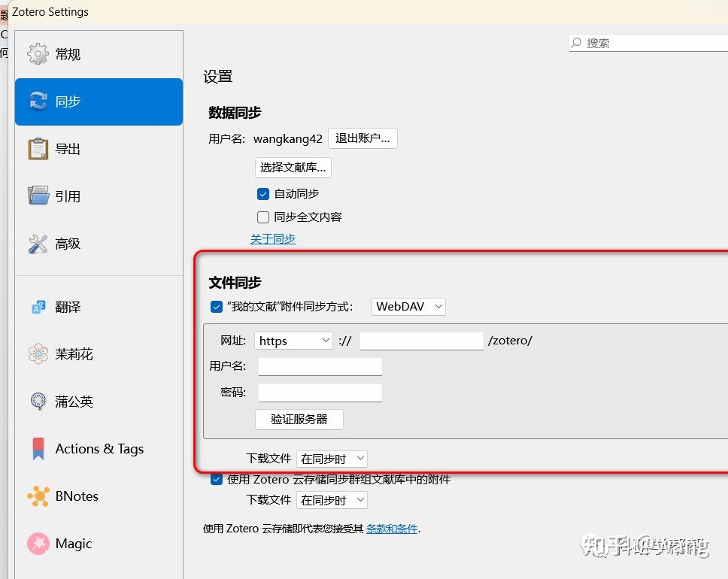The image size is (728, 579).
Task: Open the 常规 settings gear icon
Action: click(x=36, y=53)
